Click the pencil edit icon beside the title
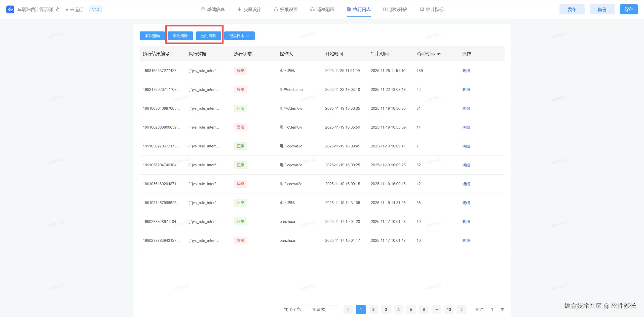 coord(58,10)
